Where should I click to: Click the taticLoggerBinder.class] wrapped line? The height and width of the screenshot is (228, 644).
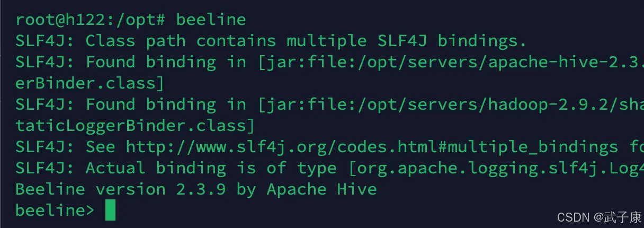pyautogui.click(x=135, y=126)
